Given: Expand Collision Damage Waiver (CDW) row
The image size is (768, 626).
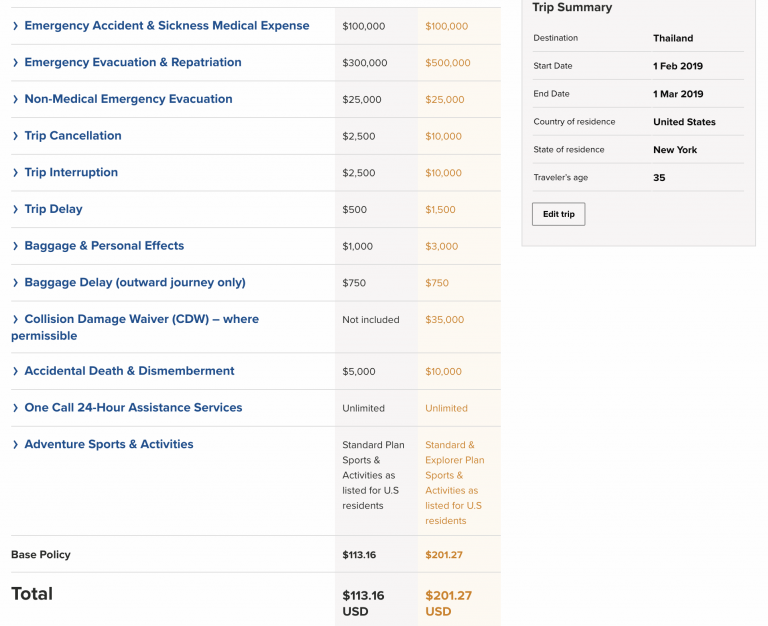Looking at the screenshot, I should click(140, 319).
